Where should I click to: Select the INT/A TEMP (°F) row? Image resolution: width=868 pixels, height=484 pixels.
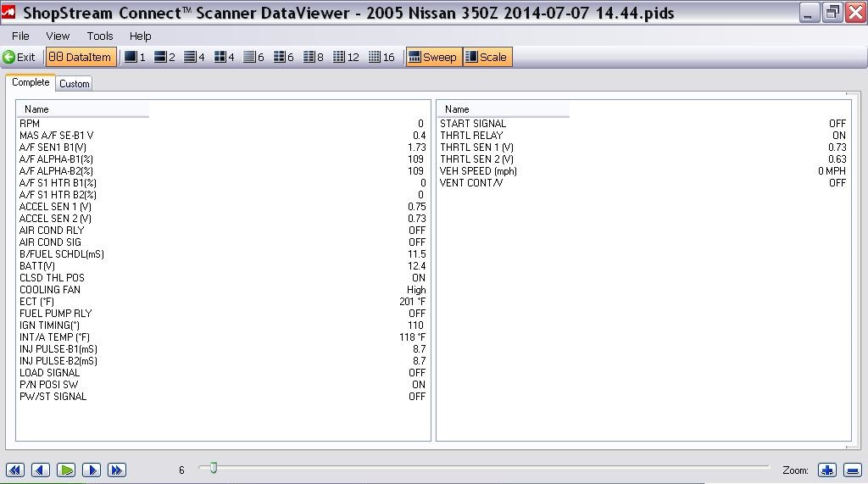click(x=223, y=337)
